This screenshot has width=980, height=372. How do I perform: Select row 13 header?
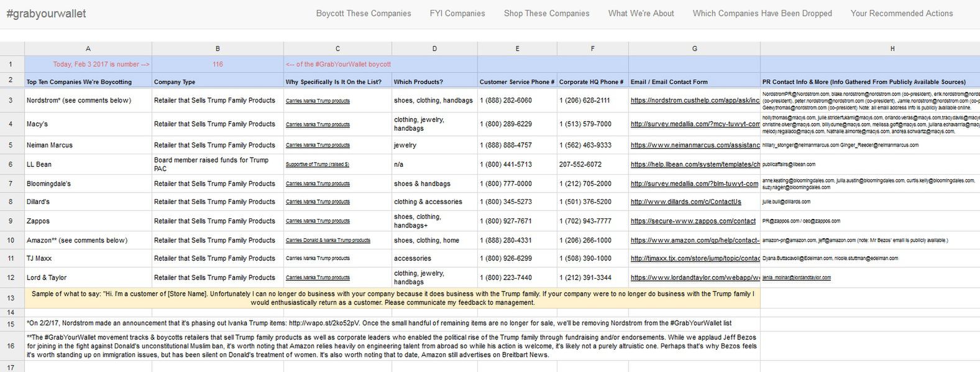coord(11,298)
